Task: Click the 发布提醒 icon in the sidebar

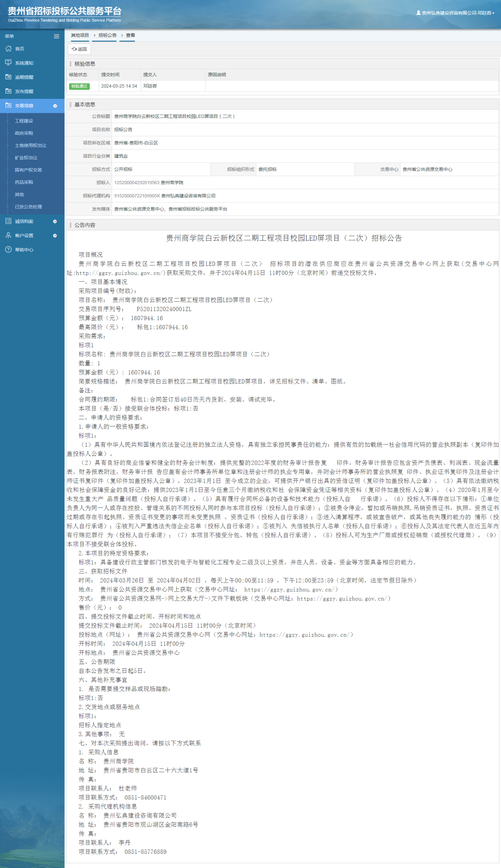Action: click(x=8, y=91)
